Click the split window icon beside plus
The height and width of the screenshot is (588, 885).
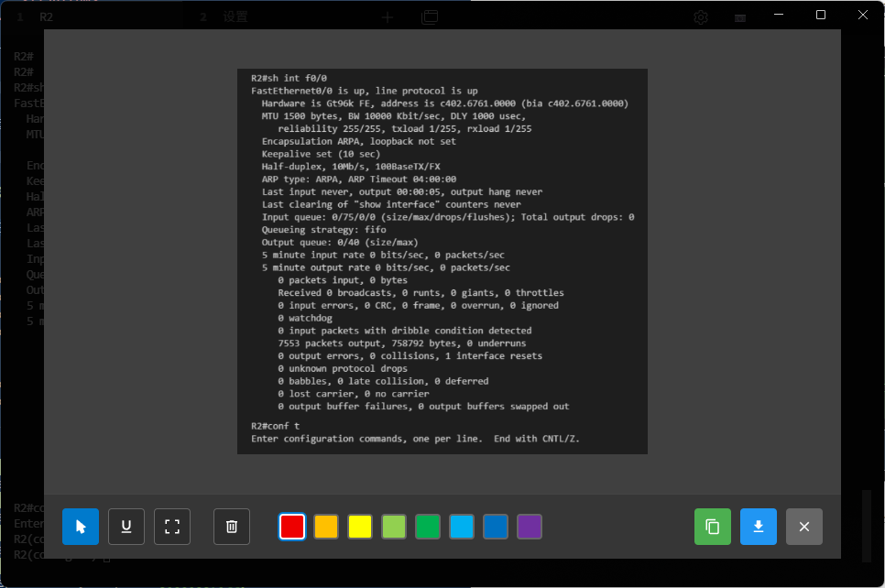[430, 17]
